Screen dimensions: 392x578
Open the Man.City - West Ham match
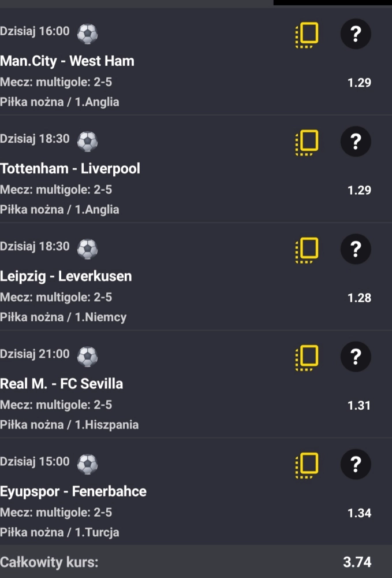pos(67,61)
